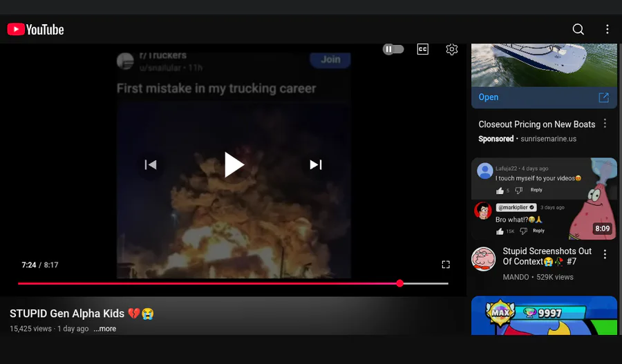
Task: Open video settings gear
Action: [452, 49]
